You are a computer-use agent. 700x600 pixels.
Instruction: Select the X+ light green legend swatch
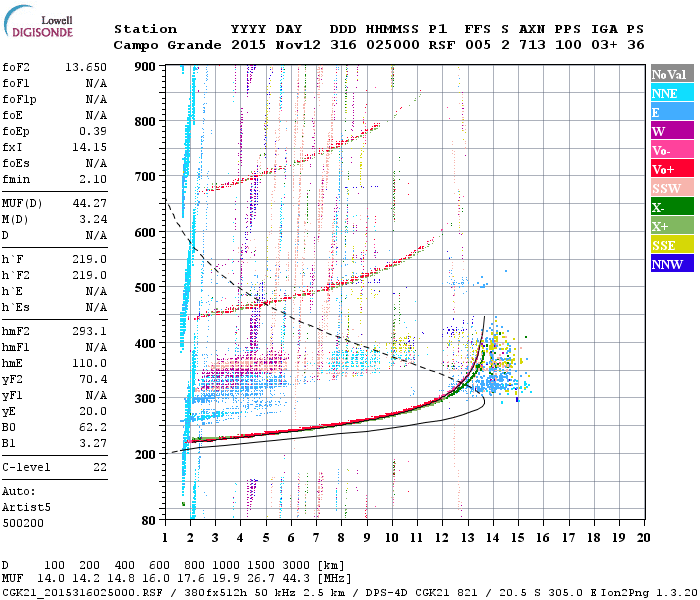672,225
